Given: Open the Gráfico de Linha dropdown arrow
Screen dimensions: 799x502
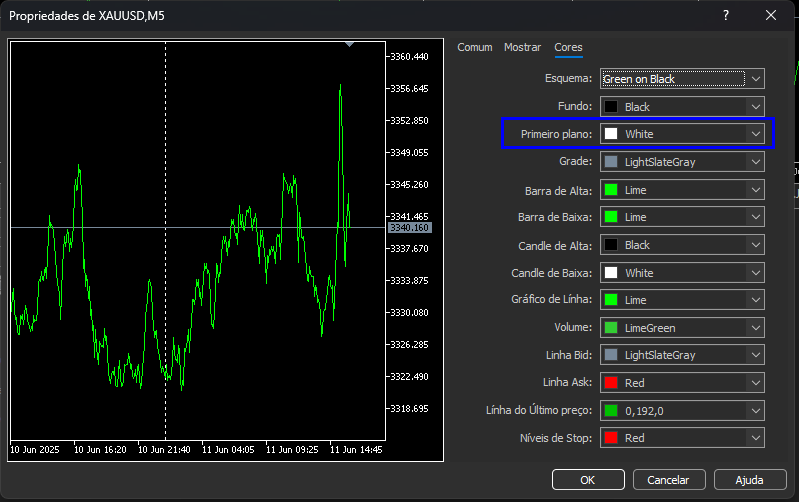Looking at the screenshot, I should [756, 300].
